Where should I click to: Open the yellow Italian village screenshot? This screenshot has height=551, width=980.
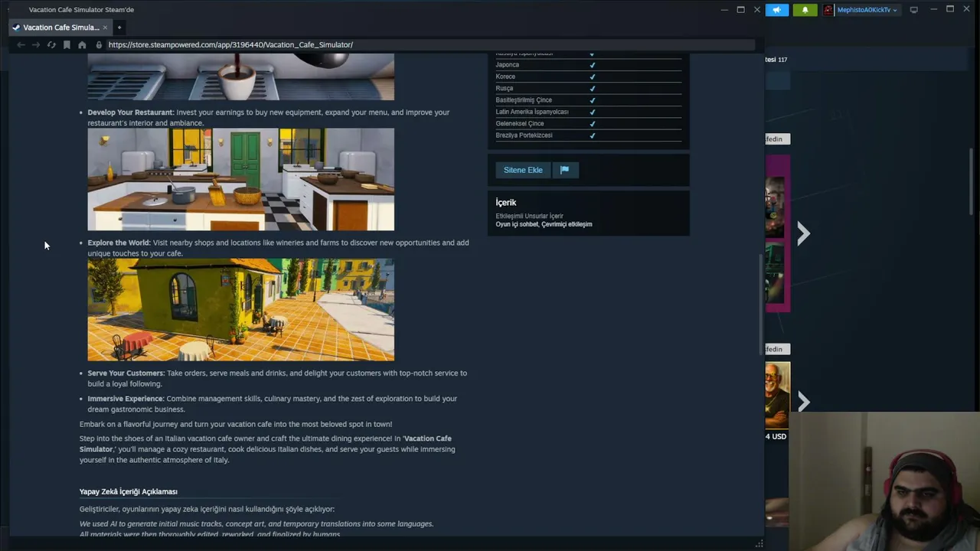(240, 309)
